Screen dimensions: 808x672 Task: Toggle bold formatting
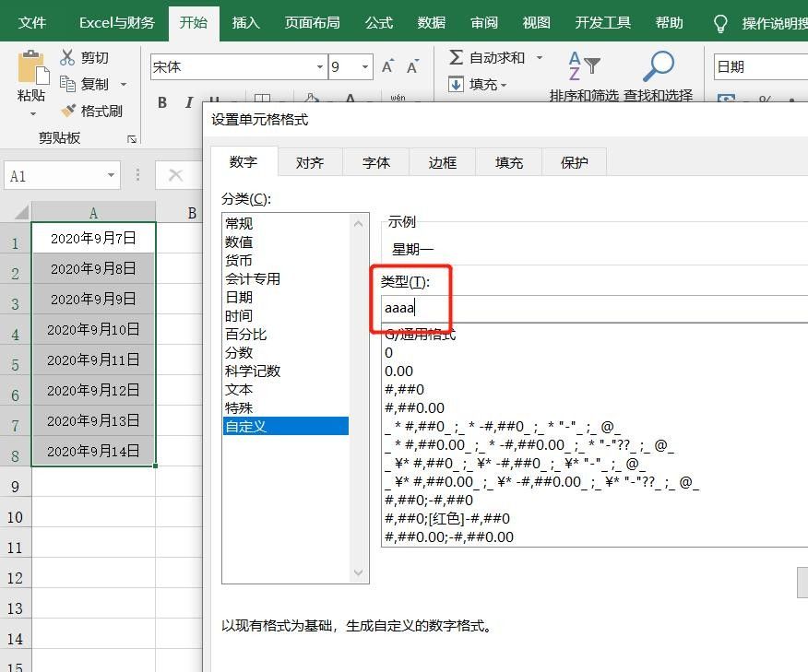pyautogui.click(x=161, y=103)
